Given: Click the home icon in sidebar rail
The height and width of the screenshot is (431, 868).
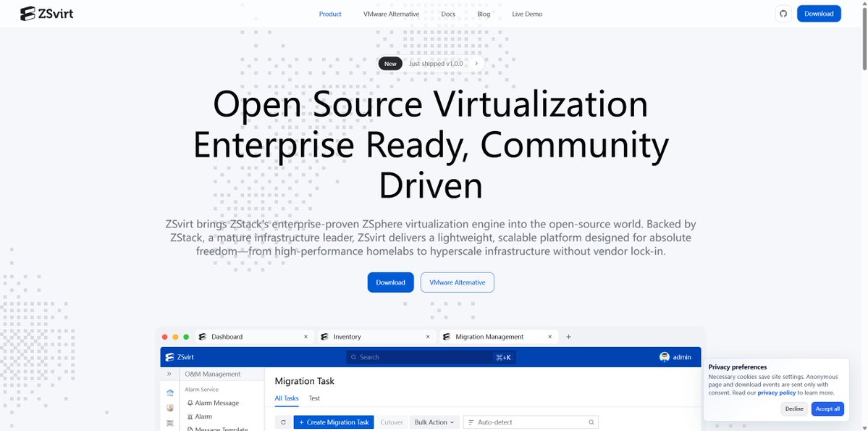Looking at the screenshot, I should (x=170, y=393).
